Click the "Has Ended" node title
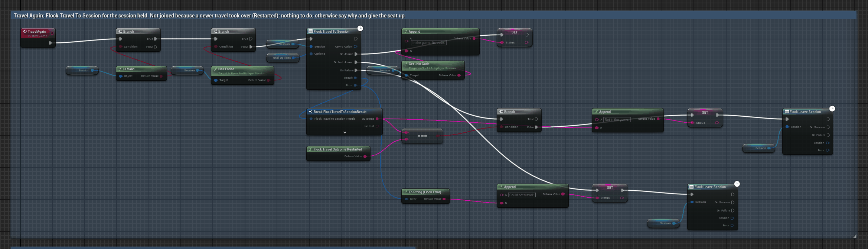Screen dimensions: 868x249 pyautogui.click(x=226, y=69)
